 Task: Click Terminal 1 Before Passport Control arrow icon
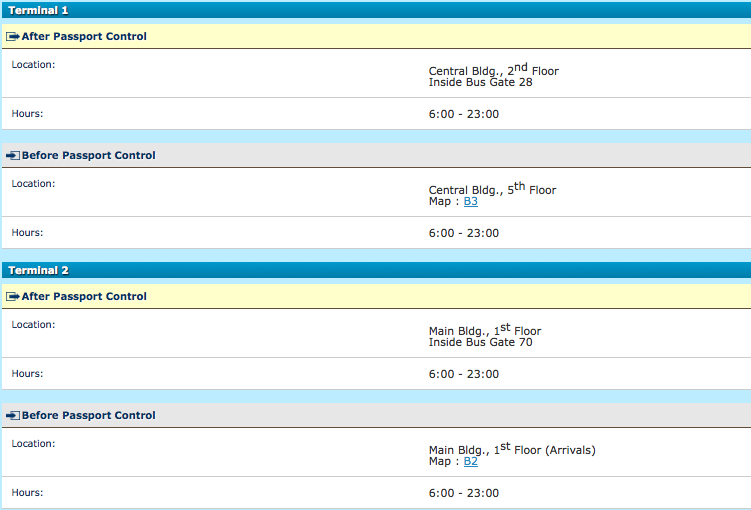pos(13,155)
